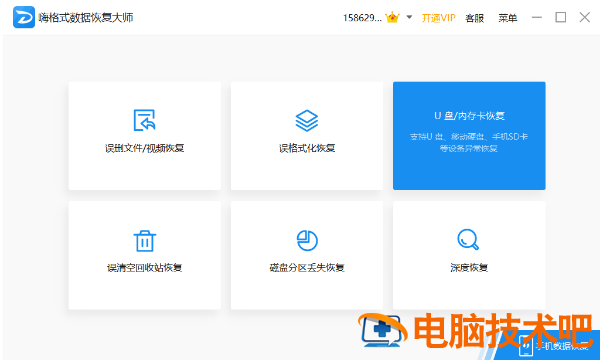Choose the U盘/内存卡恢复 card

469,135
